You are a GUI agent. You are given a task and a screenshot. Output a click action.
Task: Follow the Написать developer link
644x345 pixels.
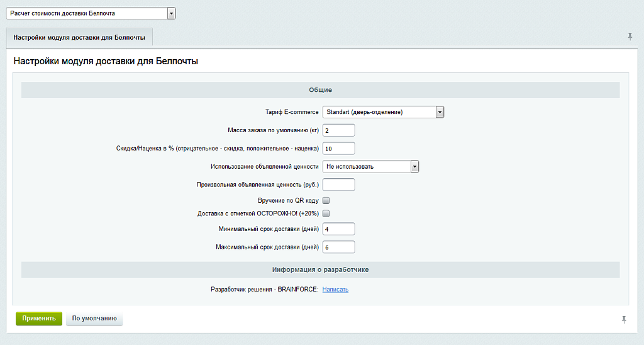tap(335, 290)
